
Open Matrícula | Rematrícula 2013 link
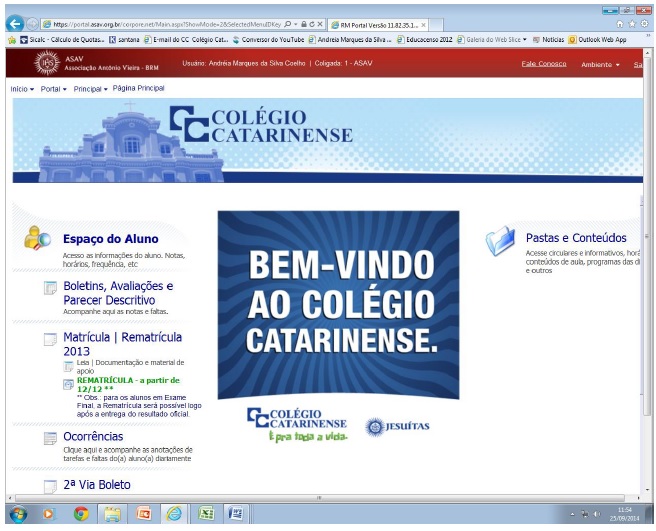point(123,344)
